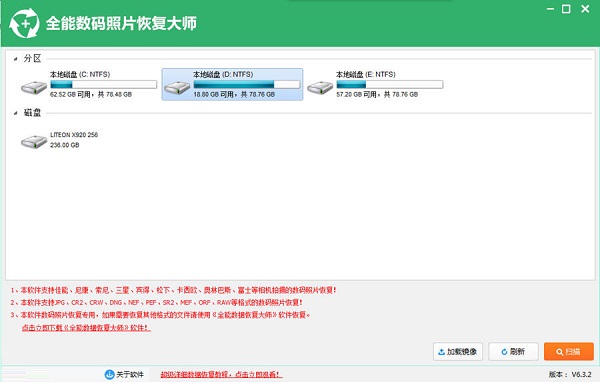The image size is (600, 382).
Task: Click the 刷新 button
Action: click(x=513, y=351)
